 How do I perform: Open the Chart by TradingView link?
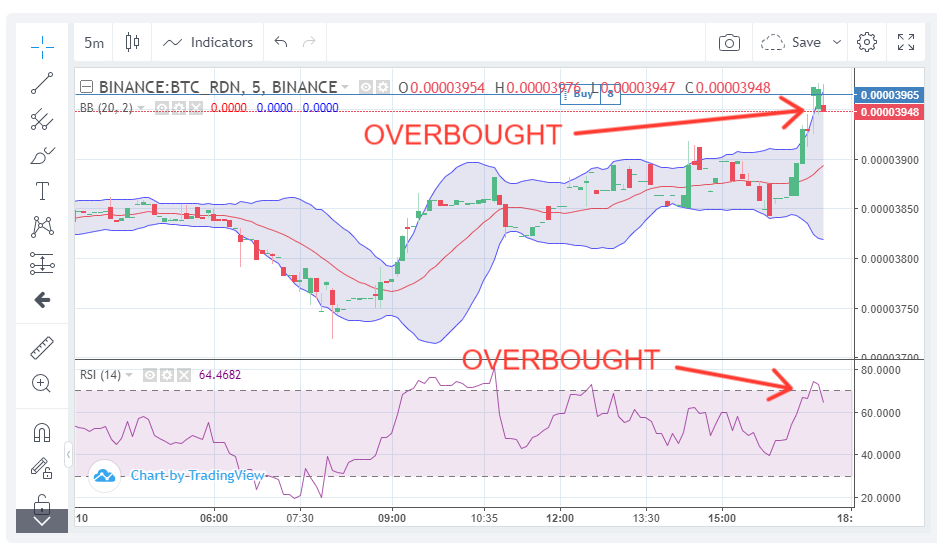198,476
